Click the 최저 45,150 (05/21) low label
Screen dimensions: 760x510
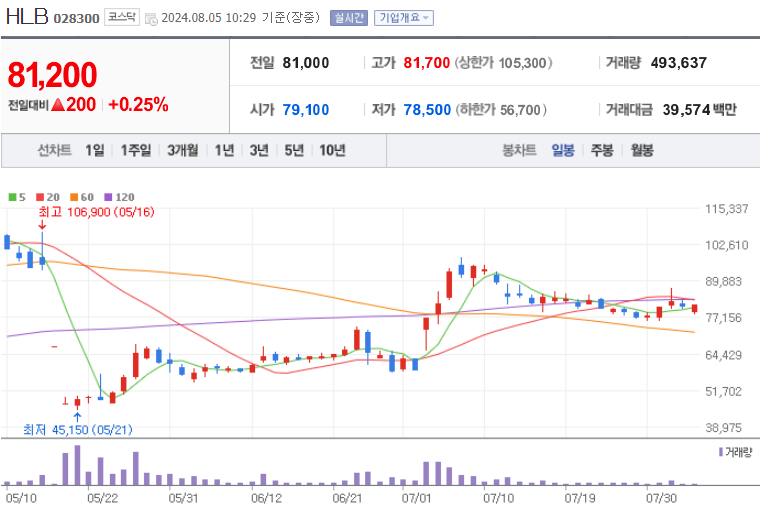coord(78,430)
